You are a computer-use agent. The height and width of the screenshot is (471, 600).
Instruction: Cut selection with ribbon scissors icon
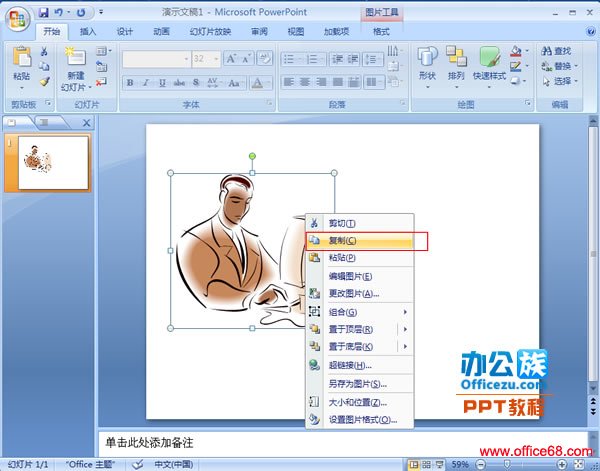[x=44, y=51]
